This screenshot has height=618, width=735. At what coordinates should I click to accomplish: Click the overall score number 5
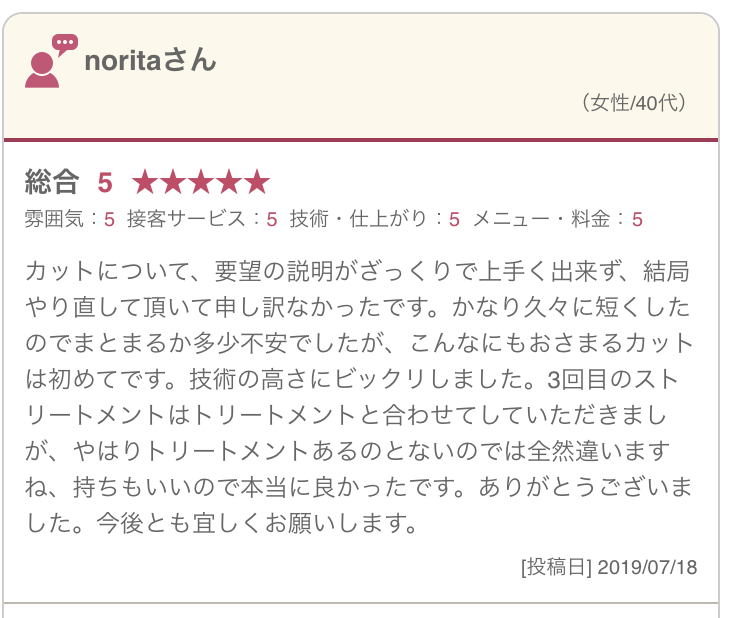105,182
